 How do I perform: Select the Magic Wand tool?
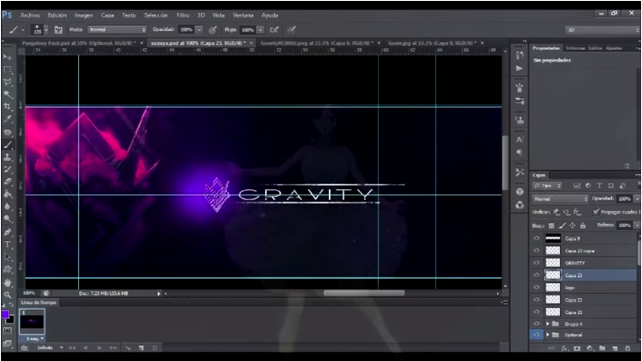(x=7, y=94)
